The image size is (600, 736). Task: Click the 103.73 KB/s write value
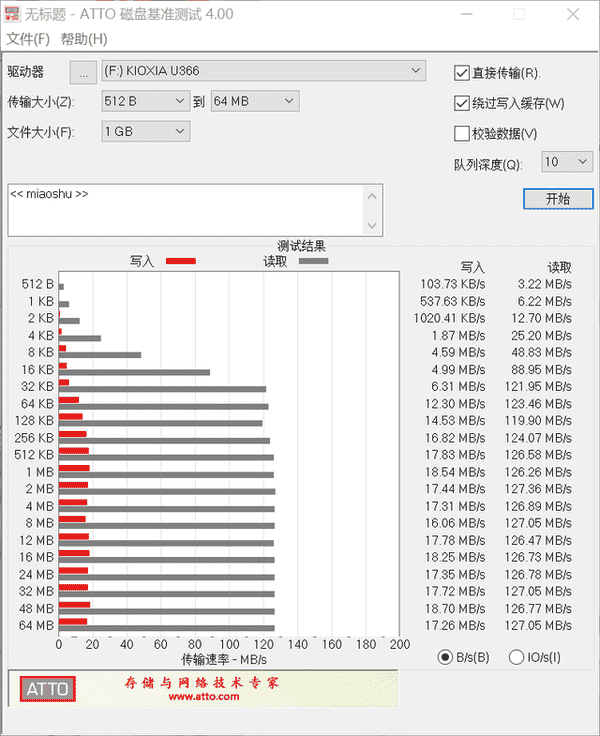(x=453, y=284)
